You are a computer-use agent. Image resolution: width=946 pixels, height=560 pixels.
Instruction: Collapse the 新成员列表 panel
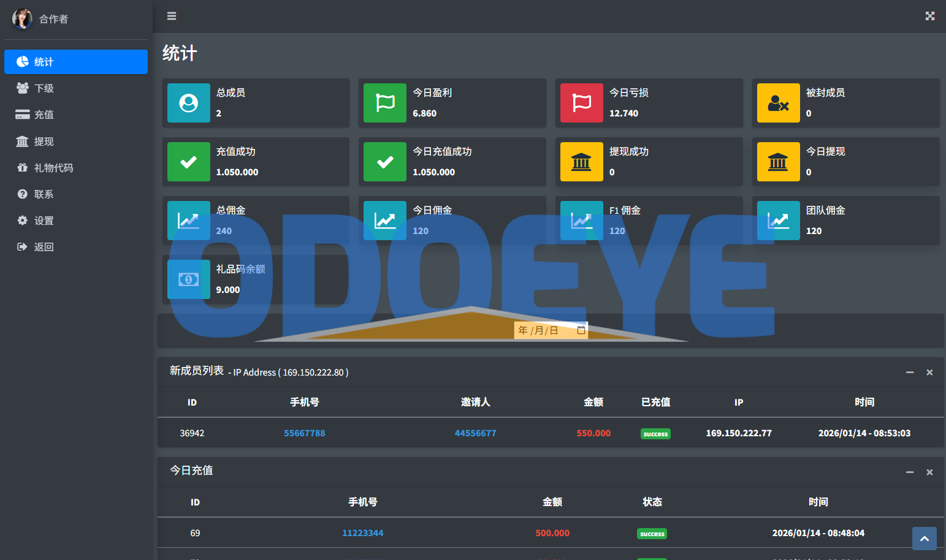pos(910,373)
